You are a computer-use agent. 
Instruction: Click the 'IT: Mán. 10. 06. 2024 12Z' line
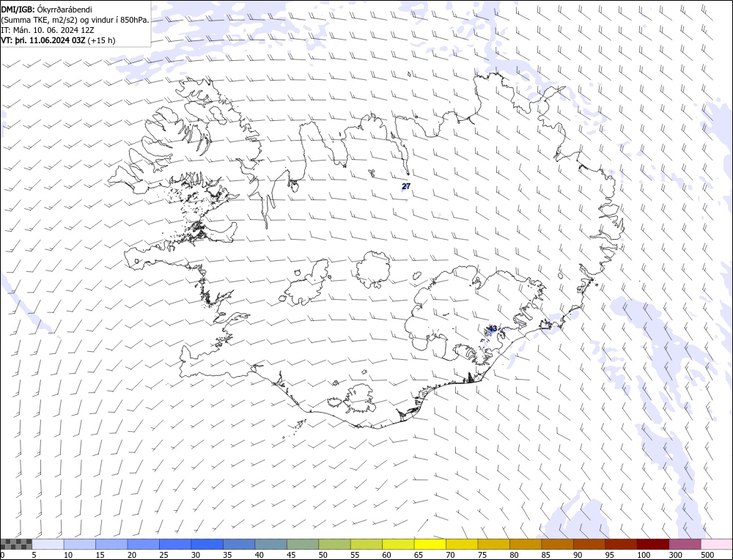point(48,30)
